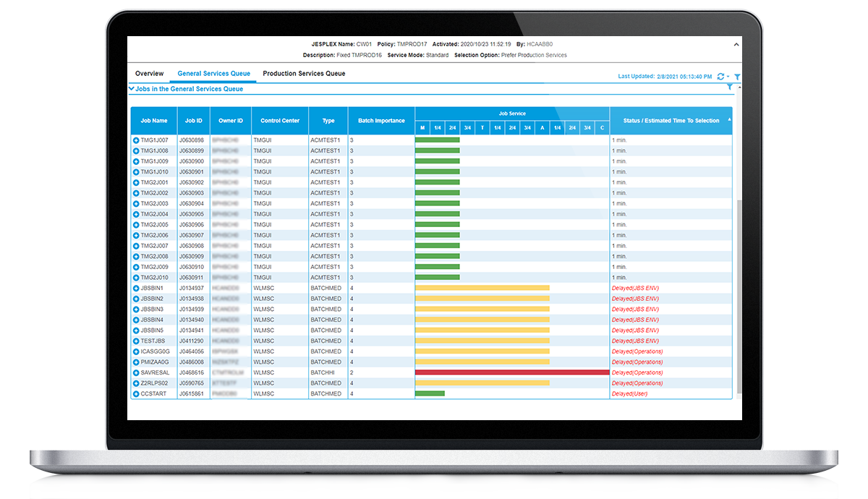The width and height of the screenshot is (868, 499).
Task: Click the red job service bar for SAVRESAL
Action: 511,372
